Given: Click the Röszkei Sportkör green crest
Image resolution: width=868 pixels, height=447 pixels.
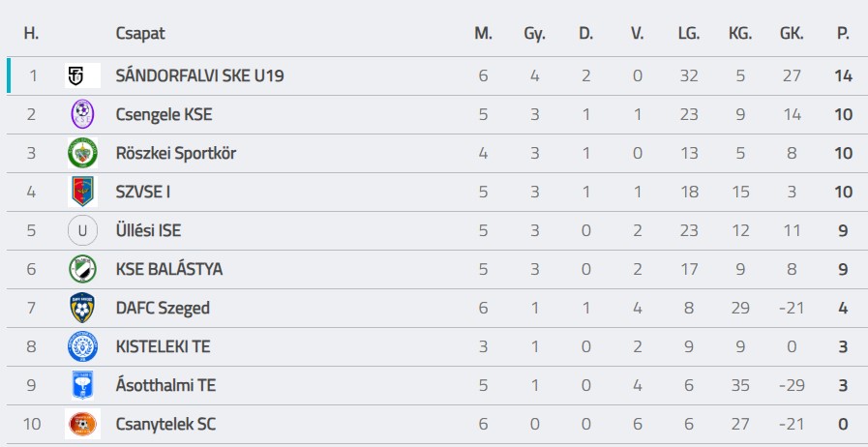Looking at the screenshot, I should [x=82, y=153].
